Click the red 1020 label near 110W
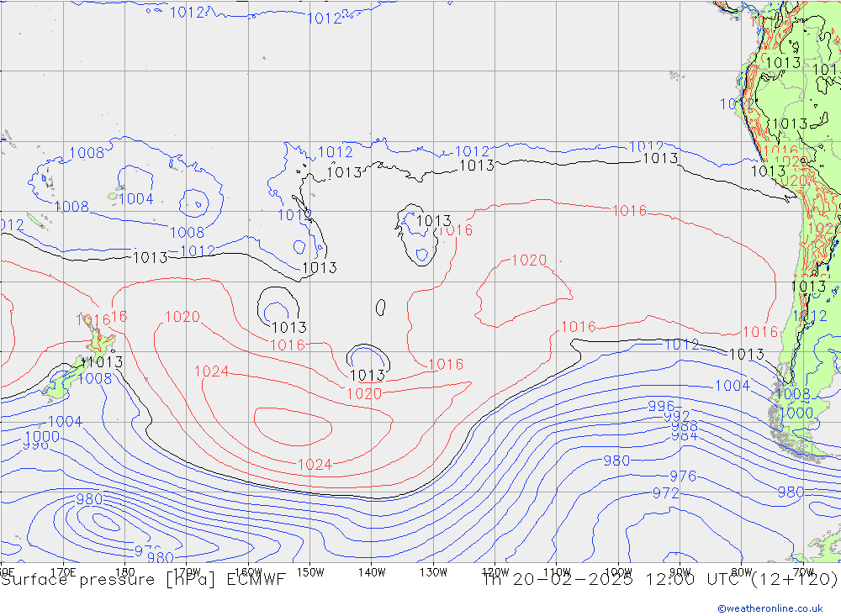This screenshot has width=841, height=616. coord(529,260)
